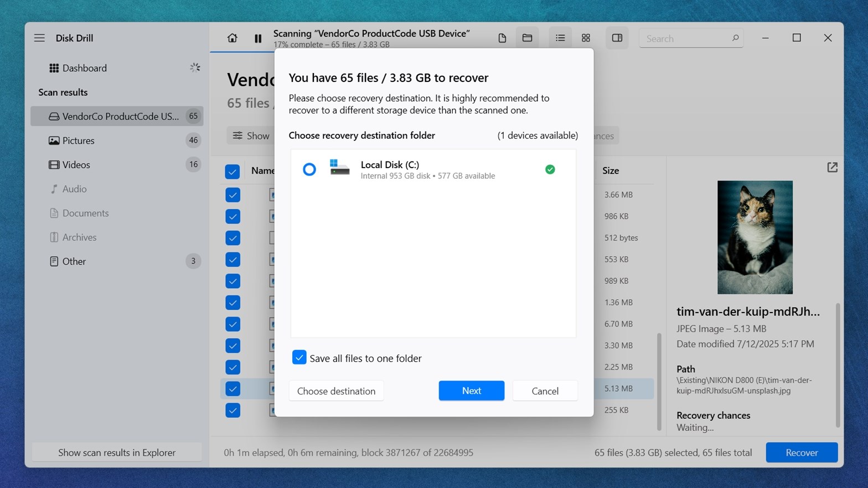This screenshot has height=488, width=868.
Task: Switch to folder view icon
Action: [x=527, y=38]
